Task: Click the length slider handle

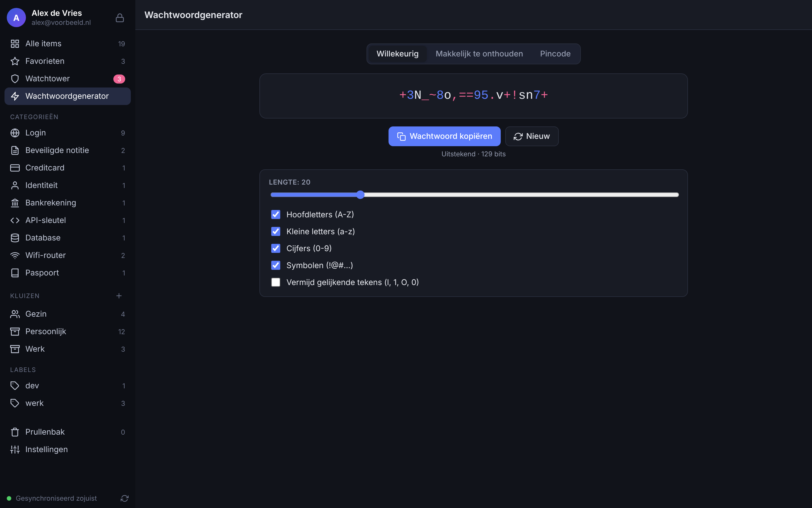Action: pos(360,195)
